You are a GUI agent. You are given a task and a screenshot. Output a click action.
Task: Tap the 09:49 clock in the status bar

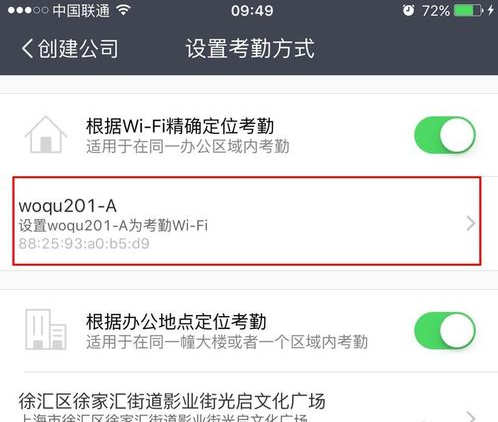tap(252, 11)
